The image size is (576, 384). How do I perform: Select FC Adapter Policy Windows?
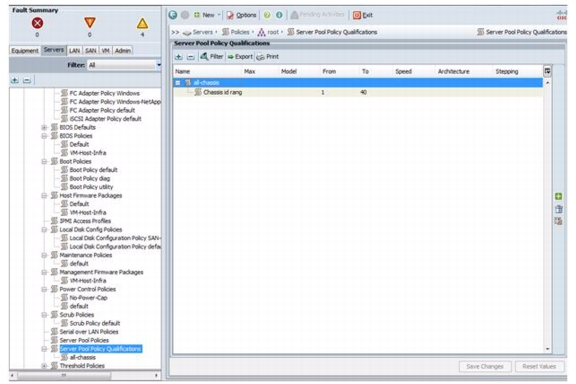[x=104, y=93]
